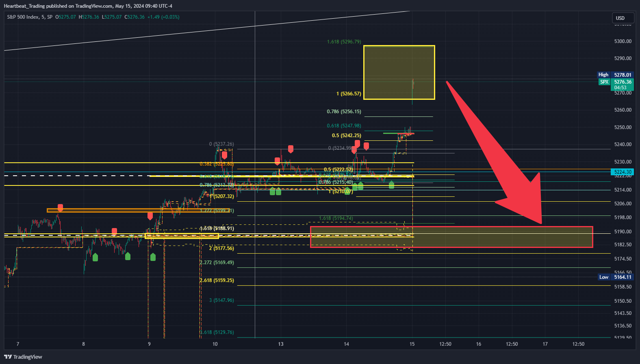Click the High 5278.01 price label
Viewport: 640px width, 364px height.
pyautogui.click(x=615, y=75)
